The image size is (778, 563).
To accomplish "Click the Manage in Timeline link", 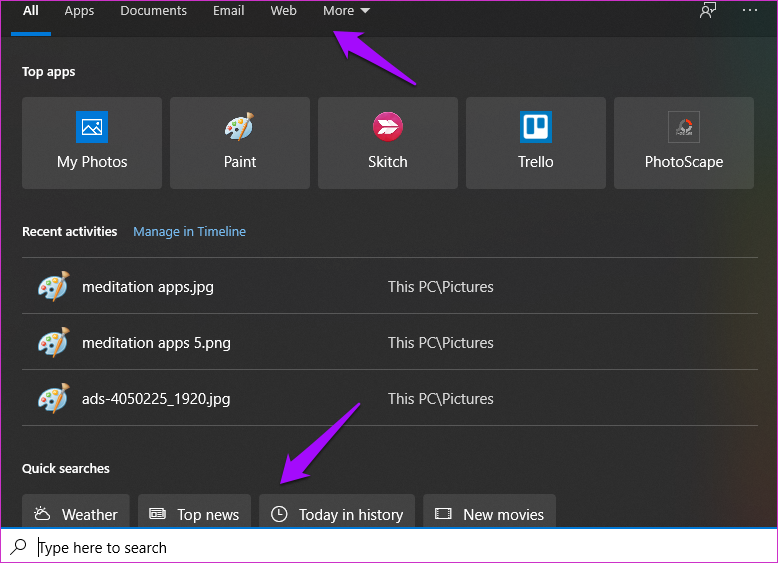I will tap(189, 231).
